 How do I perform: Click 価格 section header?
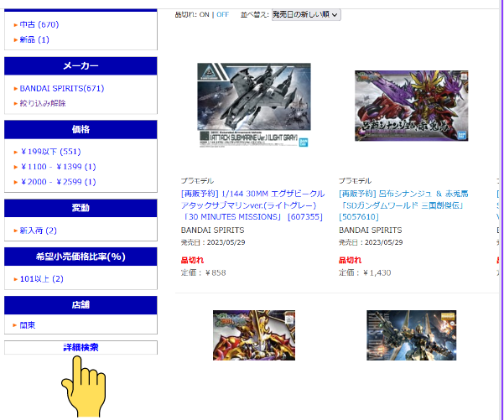pos(81,129)
